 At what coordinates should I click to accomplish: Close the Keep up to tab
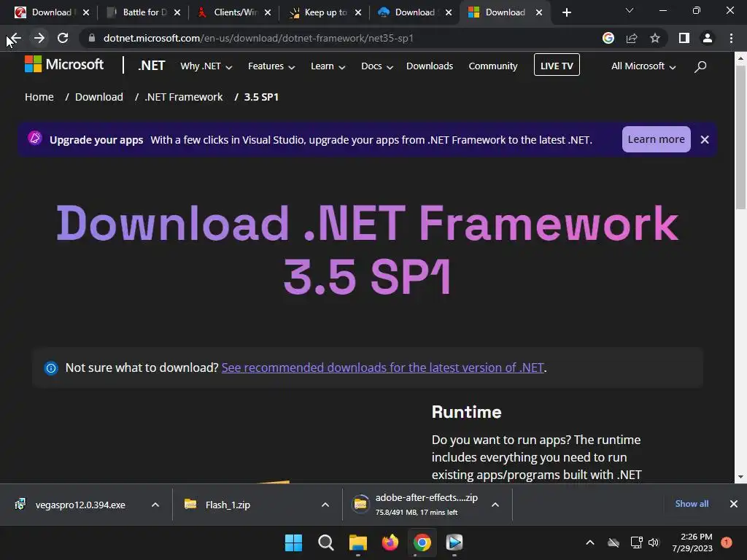pyautogui.click(x=358, y=12)
